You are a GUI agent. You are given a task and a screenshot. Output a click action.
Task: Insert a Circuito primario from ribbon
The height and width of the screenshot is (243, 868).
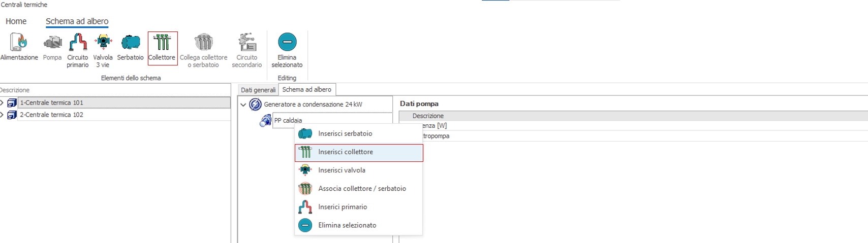point(78,43)
